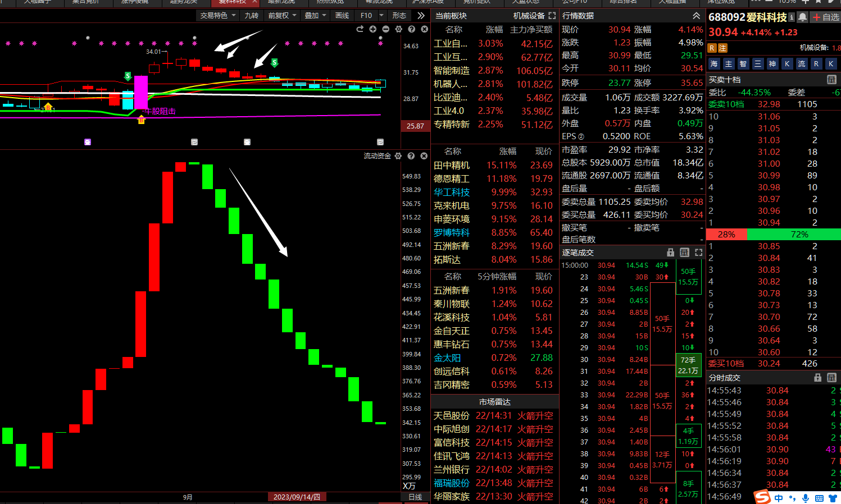Screen dimensions: 841x504
Task: Sort sectors by 主力净买额 column header
Action: [x=531, y=29]
